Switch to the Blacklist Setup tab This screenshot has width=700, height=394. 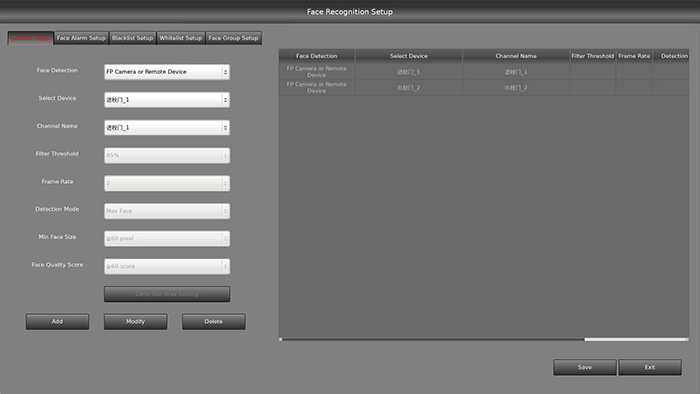coord(133,38)
